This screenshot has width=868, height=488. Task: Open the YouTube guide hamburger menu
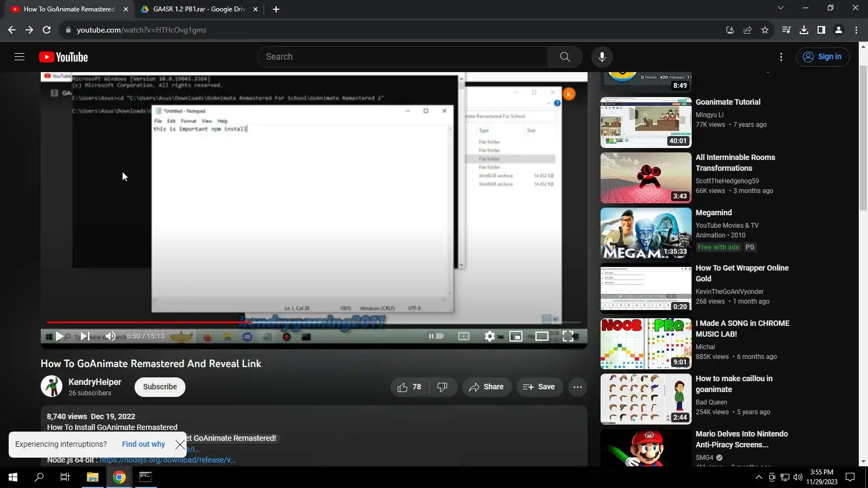pos(20,57)
